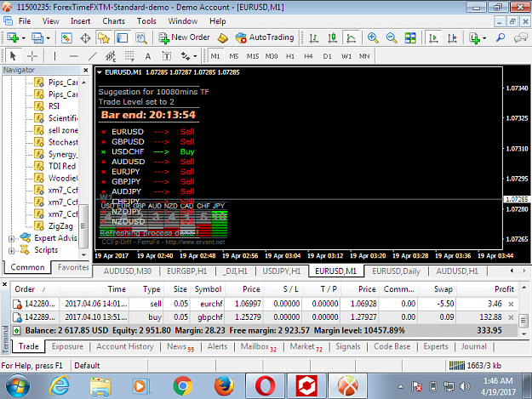Viewport: 532px width, 399px height.
Task: Switch to M1 timeframe
Action: click(215, 56)
